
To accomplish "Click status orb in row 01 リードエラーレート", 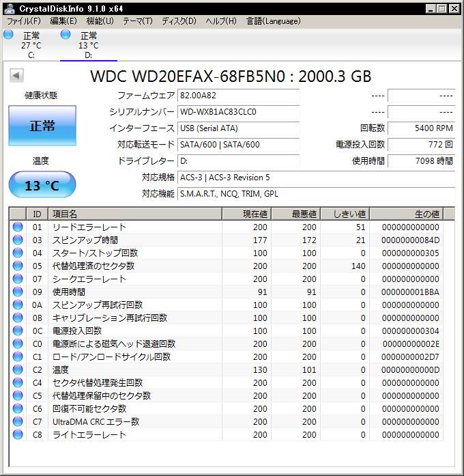I will coord(18,227).
